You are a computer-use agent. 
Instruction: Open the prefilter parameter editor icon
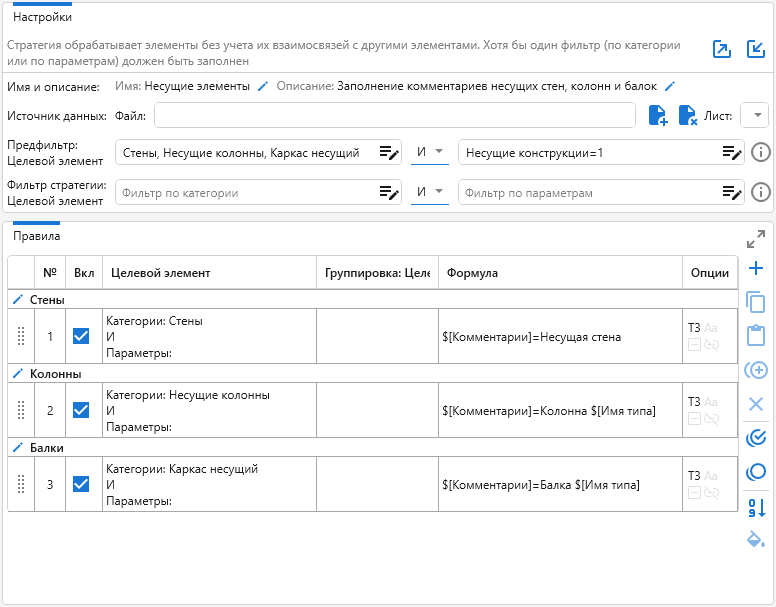(732, 152)
